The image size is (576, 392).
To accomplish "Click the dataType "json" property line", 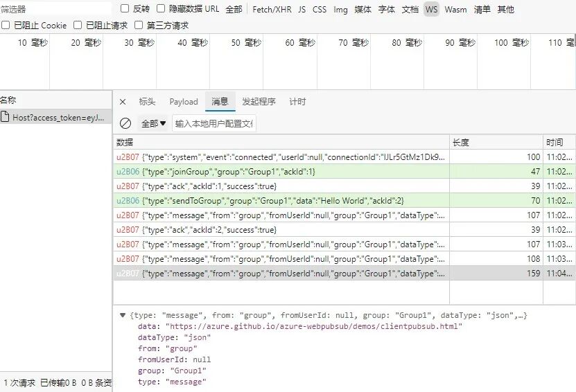I will pyautogui.click(x=174, y=337).
